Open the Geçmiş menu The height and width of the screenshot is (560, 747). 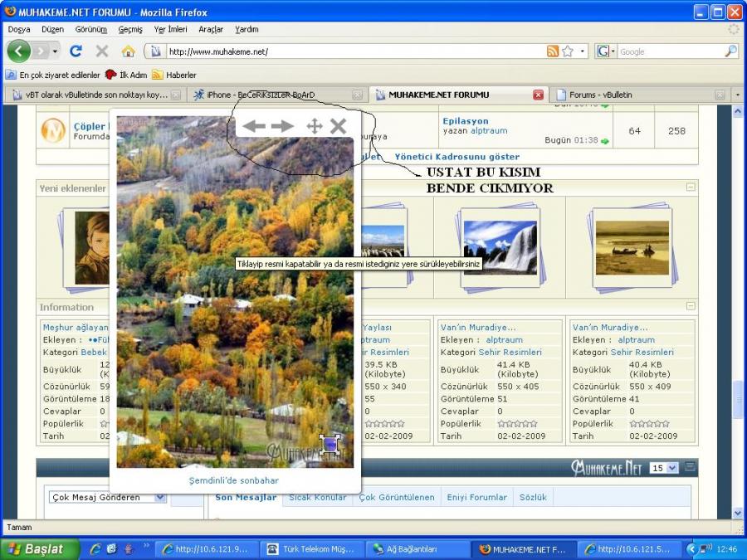click(x=130, y=29)
